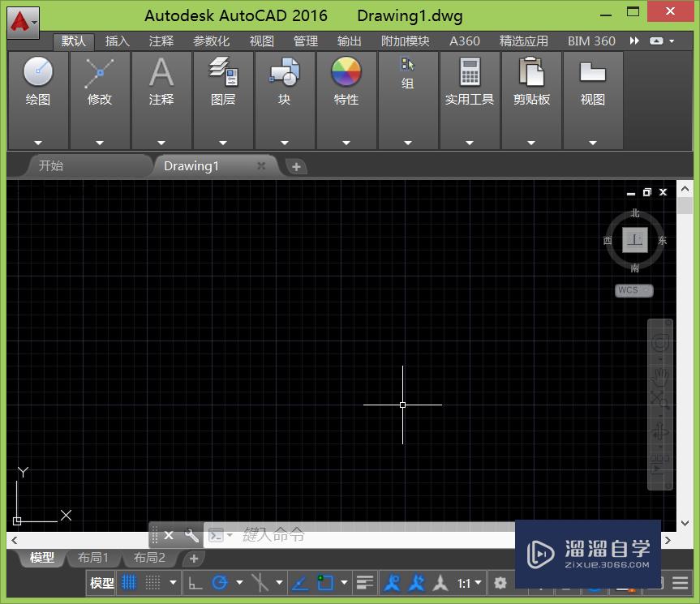Click the top face of the ViewCube

click(634, 239)
